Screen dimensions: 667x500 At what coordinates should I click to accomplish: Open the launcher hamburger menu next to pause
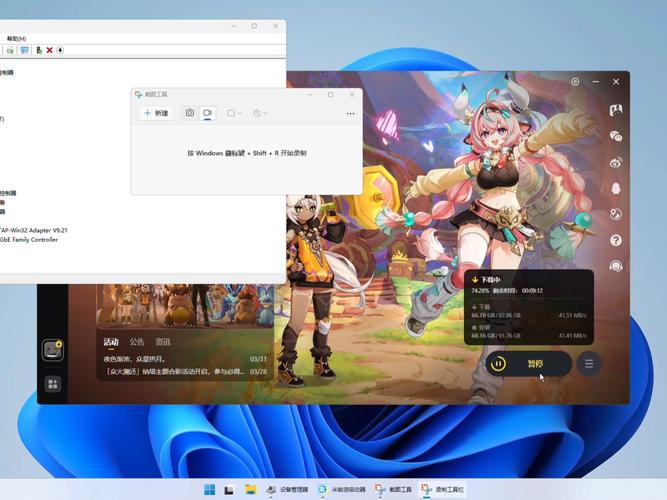point(590,364)
